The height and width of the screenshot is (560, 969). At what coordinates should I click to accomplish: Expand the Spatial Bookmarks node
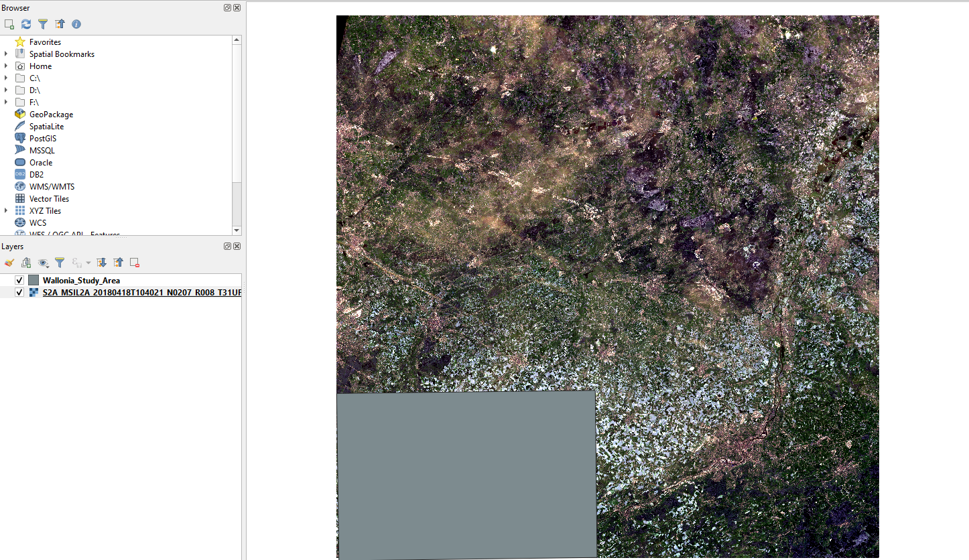[x=6, y=54]
